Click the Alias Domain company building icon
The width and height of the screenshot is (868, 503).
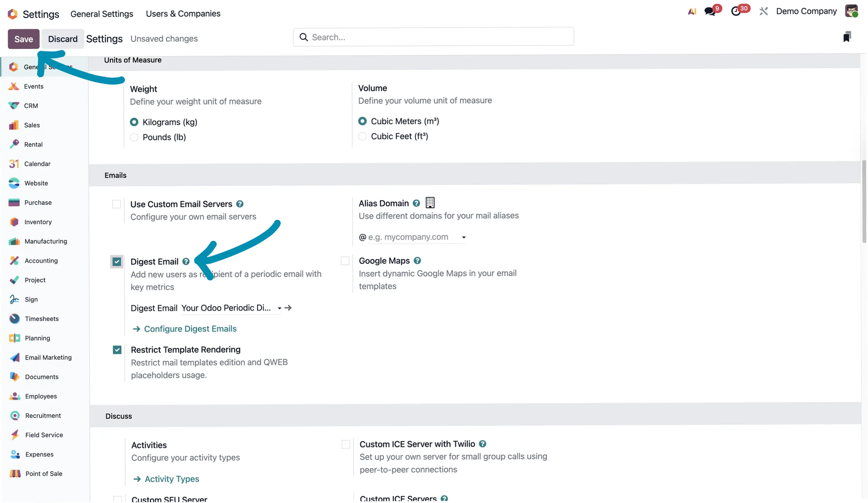430,203
